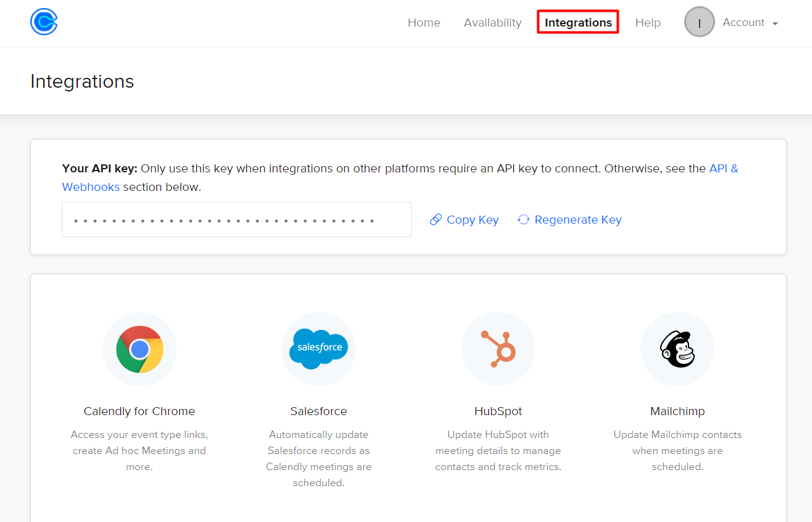The image size is (812, 522).
Task: Click the Salesforce title
Action: pyautogui.click(x=319, y=411)
